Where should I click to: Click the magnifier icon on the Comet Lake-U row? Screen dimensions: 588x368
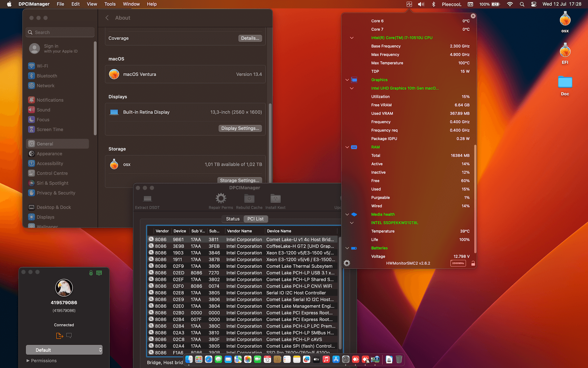pos(151,239)
